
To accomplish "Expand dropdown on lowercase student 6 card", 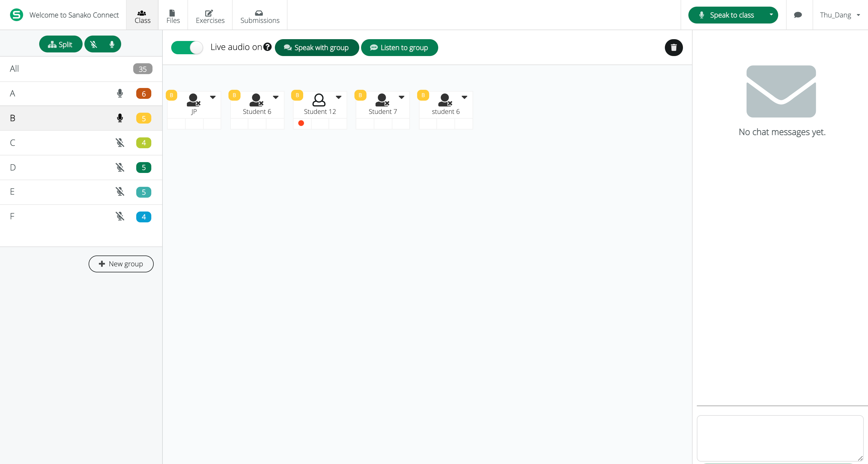I will (464, 97).
